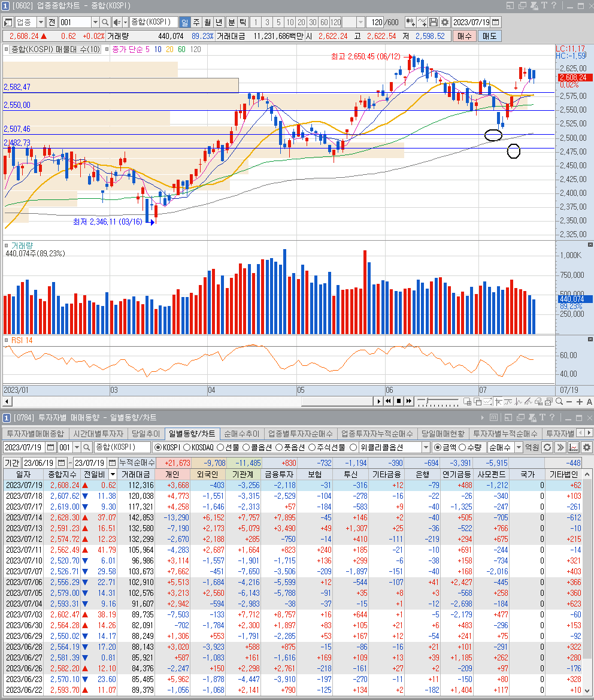
Task: Open the 위클리콜옵션 dropdown
Action: (x=426, y=447)
